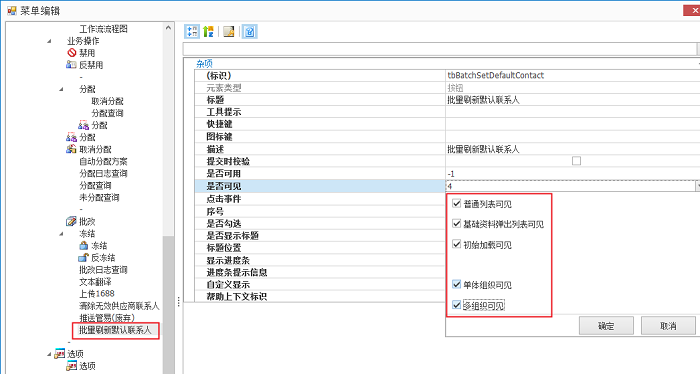
Task: Click the tree panel vertical scrollbar
Action: [168, 198]
